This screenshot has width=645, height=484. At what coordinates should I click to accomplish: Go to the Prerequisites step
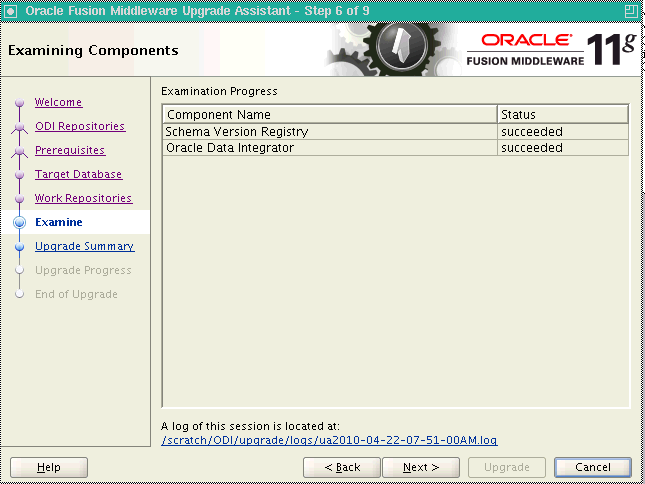tap(69, 150)
